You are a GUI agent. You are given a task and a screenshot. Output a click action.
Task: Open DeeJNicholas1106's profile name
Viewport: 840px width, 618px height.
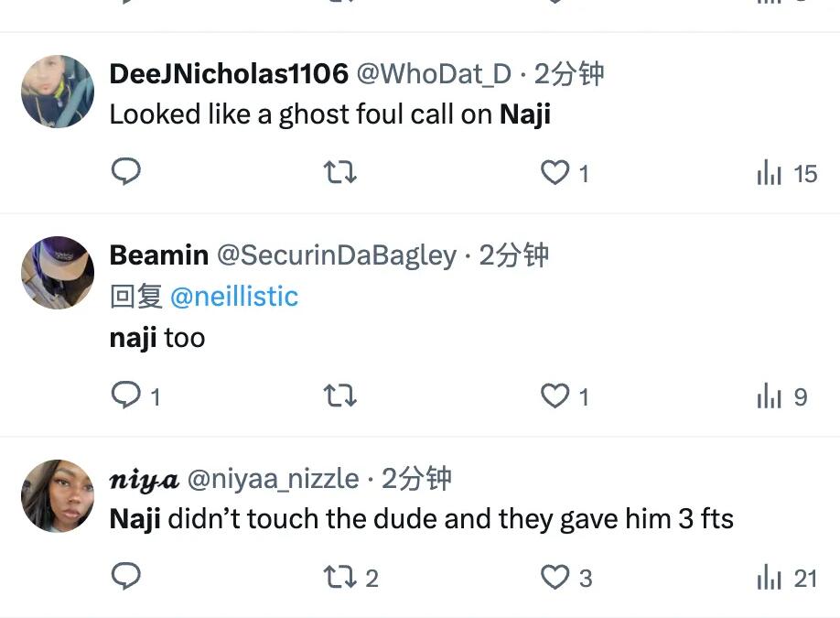click(x=229, y=73)
